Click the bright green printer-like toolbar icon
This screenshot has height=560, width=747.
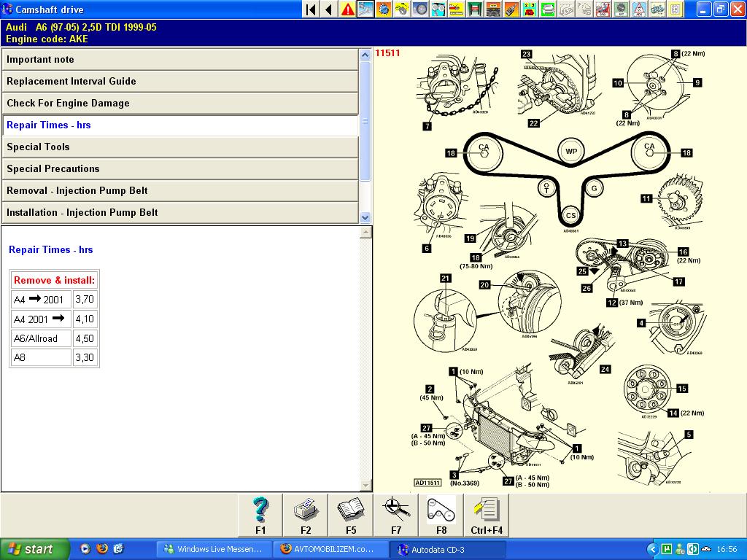(x=547, y=9)
